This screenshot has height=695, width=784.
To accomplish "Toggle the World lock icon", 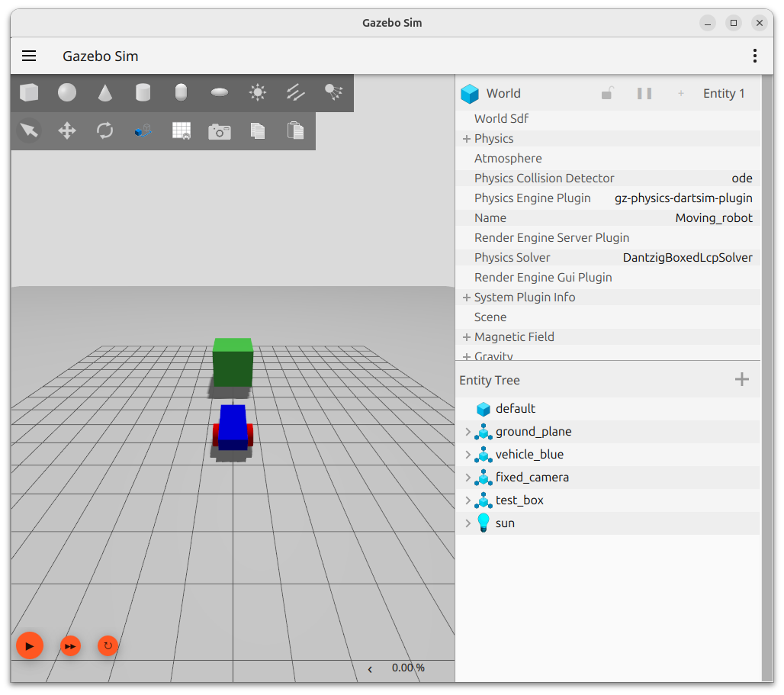I will pyautogui.click(x=607, y=93).
